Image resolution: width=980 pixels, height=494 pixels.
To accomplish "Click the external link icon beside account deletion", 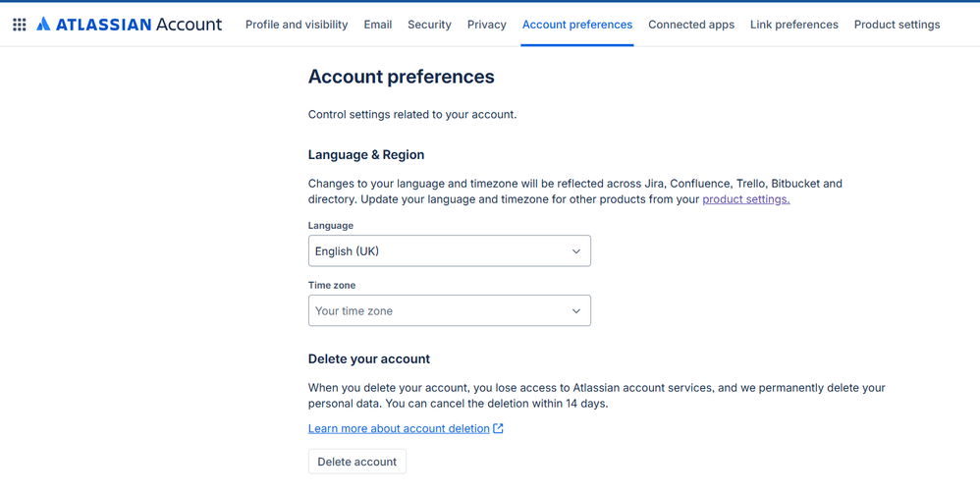I will pos(499,428).
